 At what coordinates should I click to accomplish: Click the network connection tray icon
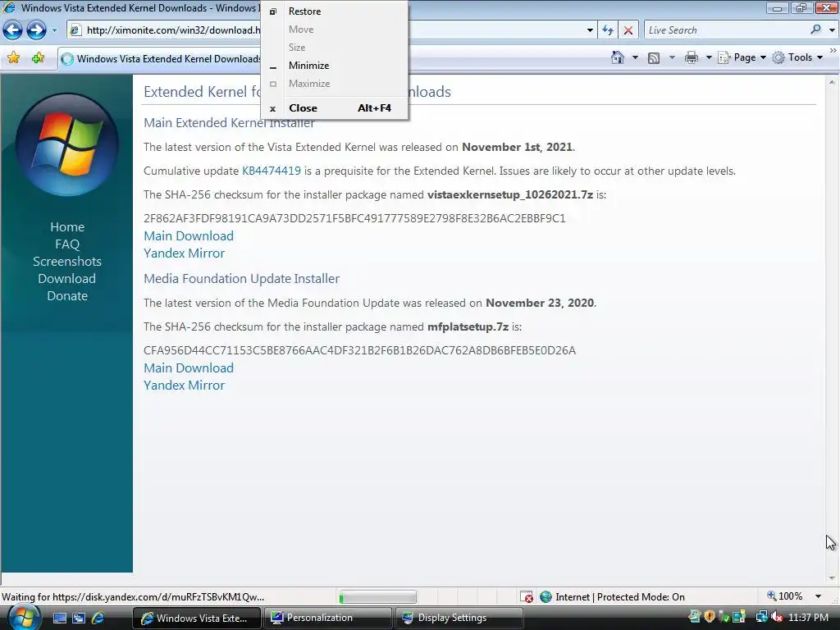click(762, 617)
